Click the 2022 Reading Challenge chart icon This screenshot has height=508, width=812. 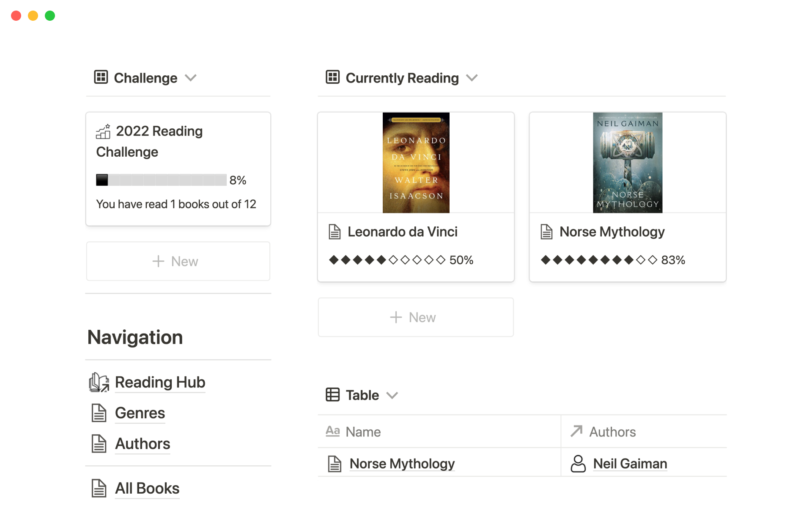click(x=103, y=132)
